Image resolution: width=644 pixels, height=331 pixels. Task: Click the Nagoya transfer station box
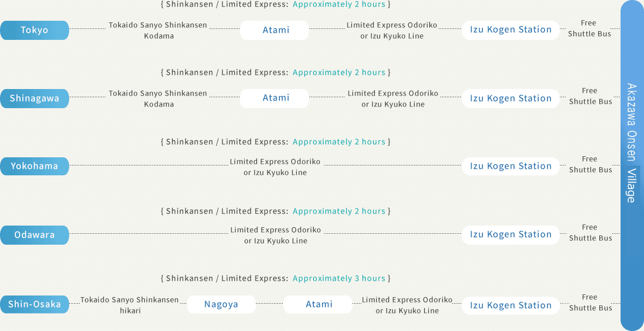tap(221, 304)
